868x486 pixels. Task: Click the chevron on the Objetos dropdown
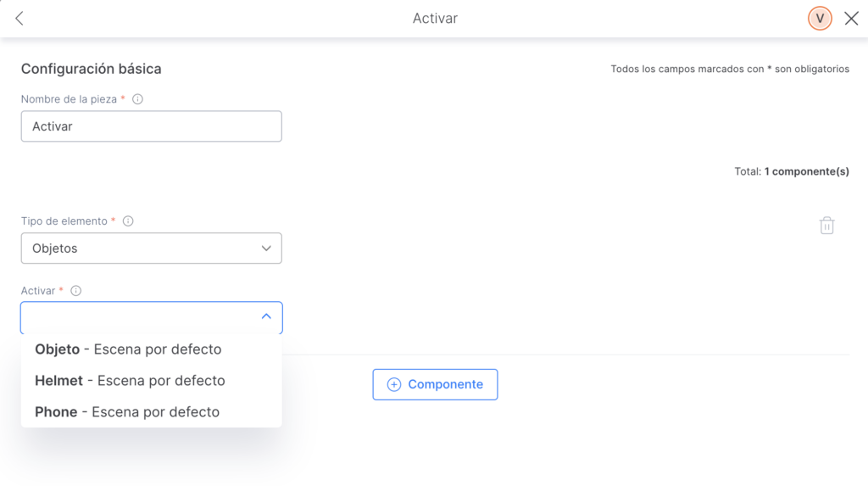click(266, 249)
